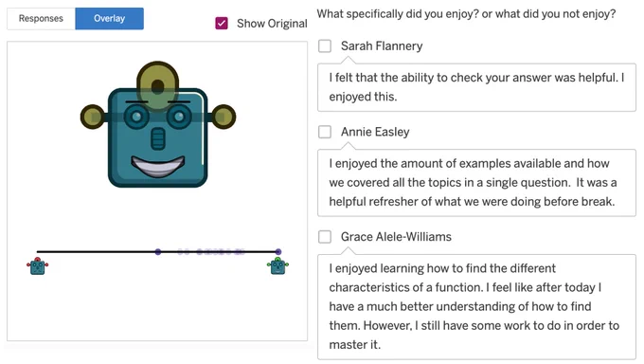The width and height of the screenshot is (644, 364).
Task: Click the robot's yellow head antenna
Action: [x=158, y=82]
